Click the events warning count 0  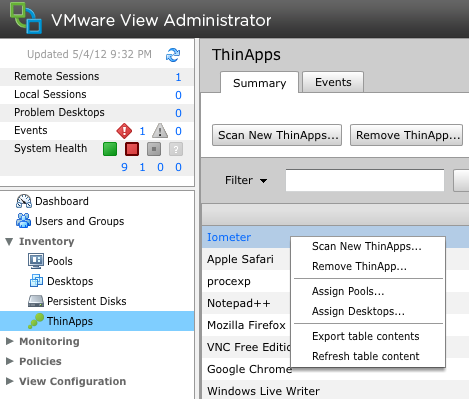pos(178,131)
